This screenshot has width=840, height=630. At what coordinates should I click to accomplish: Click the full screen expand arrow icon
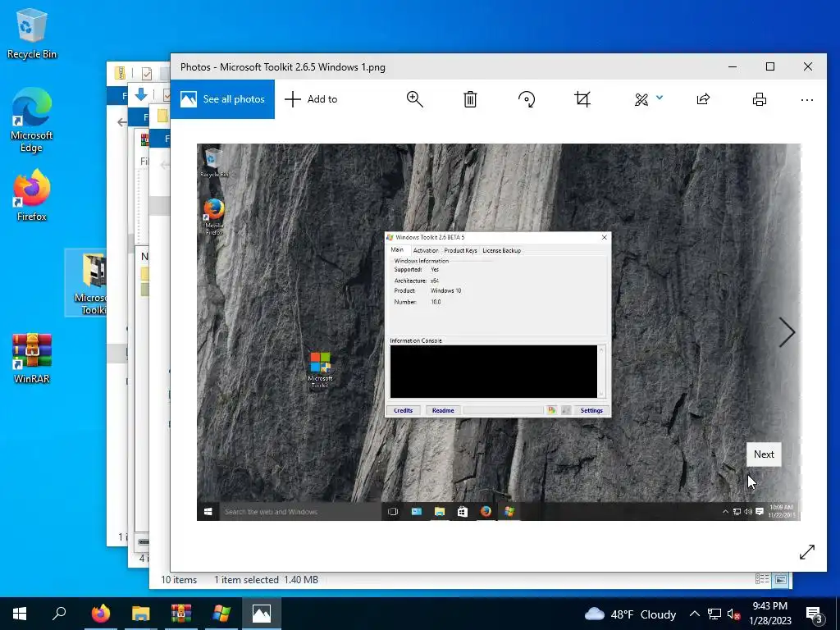pos(807,552)
